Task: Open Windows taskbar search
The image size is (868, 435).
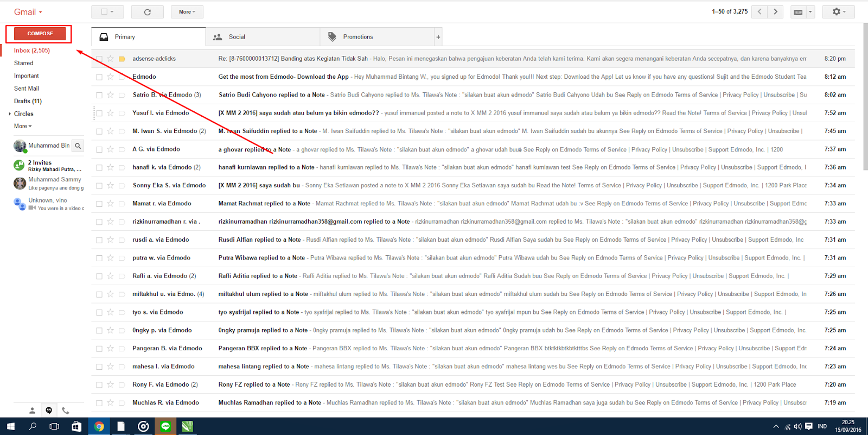Action: [x=33, y=426]
